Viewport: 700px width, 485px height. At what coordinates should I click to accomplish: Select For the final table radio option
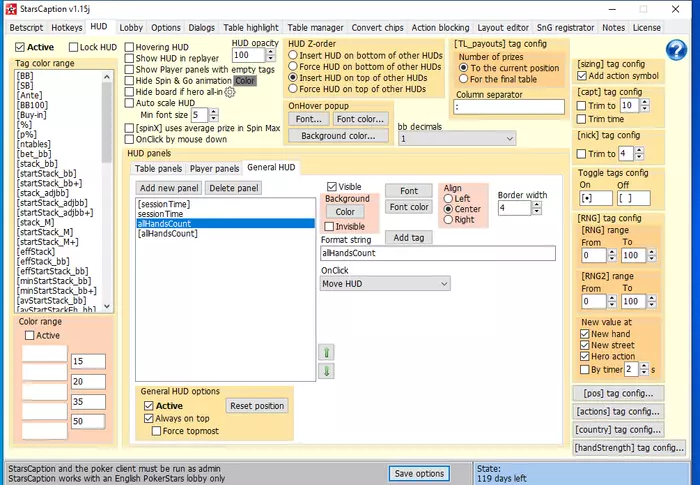tap(463, 79)
